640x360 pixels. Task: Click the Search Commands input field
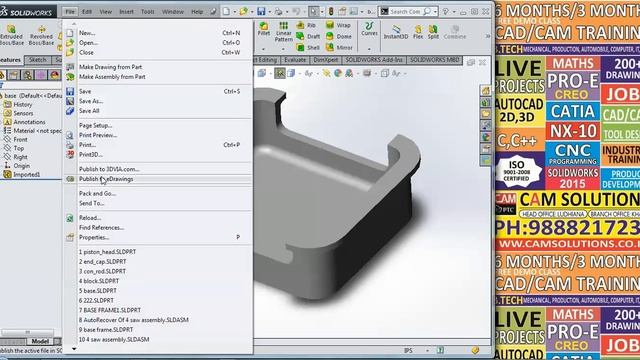click(x=405, y=12)
